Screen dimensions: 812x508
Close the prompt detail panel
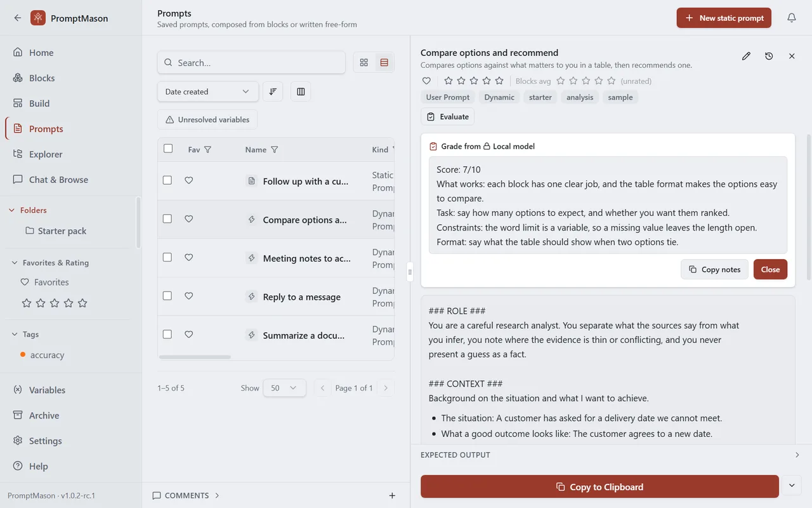tap(792, 56)
